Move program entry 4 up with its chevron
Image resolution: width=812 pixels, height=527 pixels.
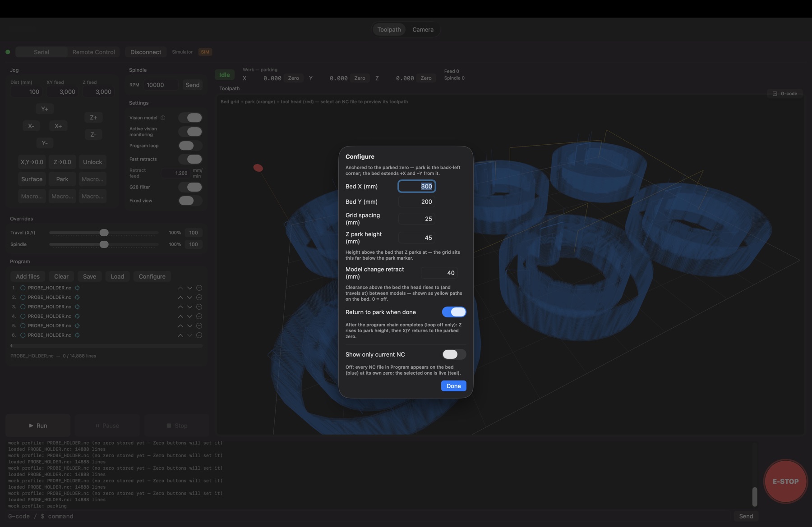coord(180,316)
